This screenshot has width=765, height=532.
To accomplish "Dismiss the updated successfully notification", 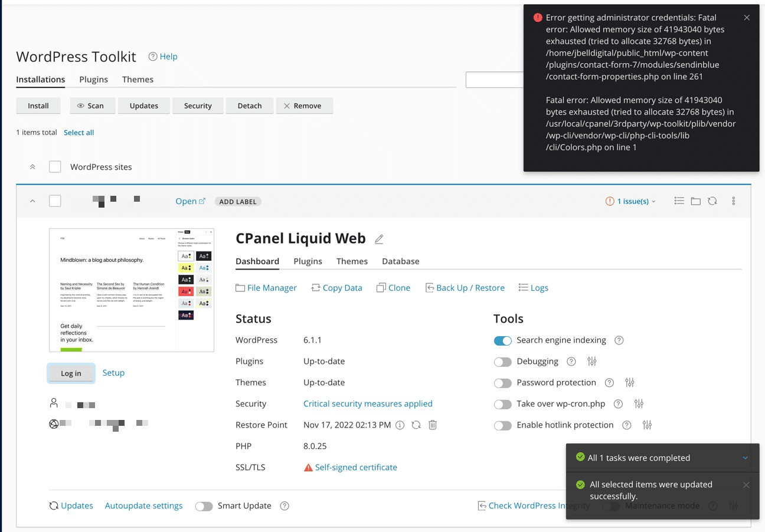I will click(746, 485).
